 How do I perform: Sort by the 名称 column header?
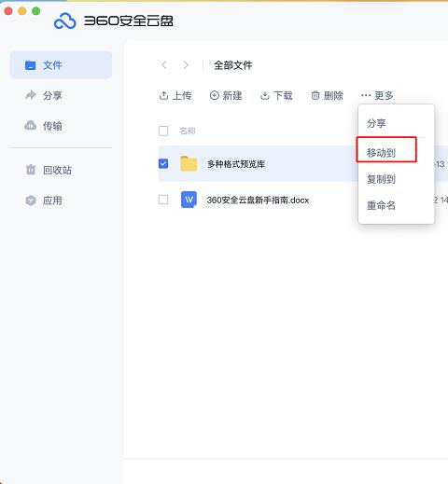point(188,131)
